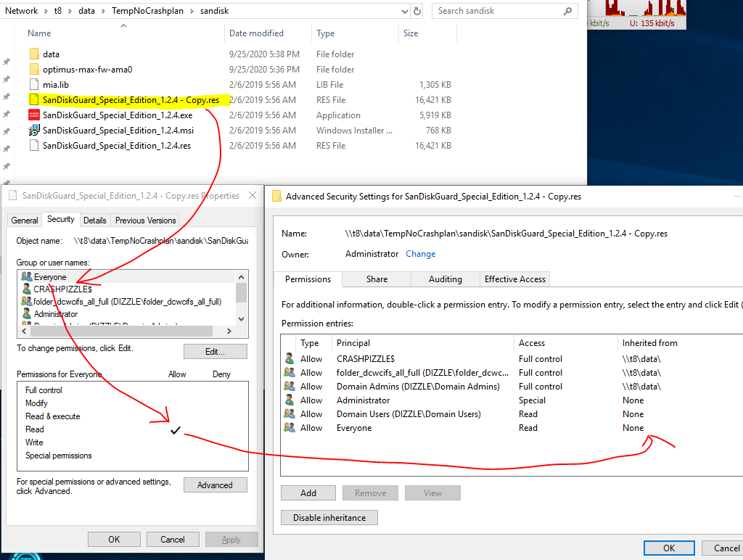The height and width of the screenshot is (560, 743).
Task: Click the chevron after data in breadcrumb
Action: coord(103,11)
